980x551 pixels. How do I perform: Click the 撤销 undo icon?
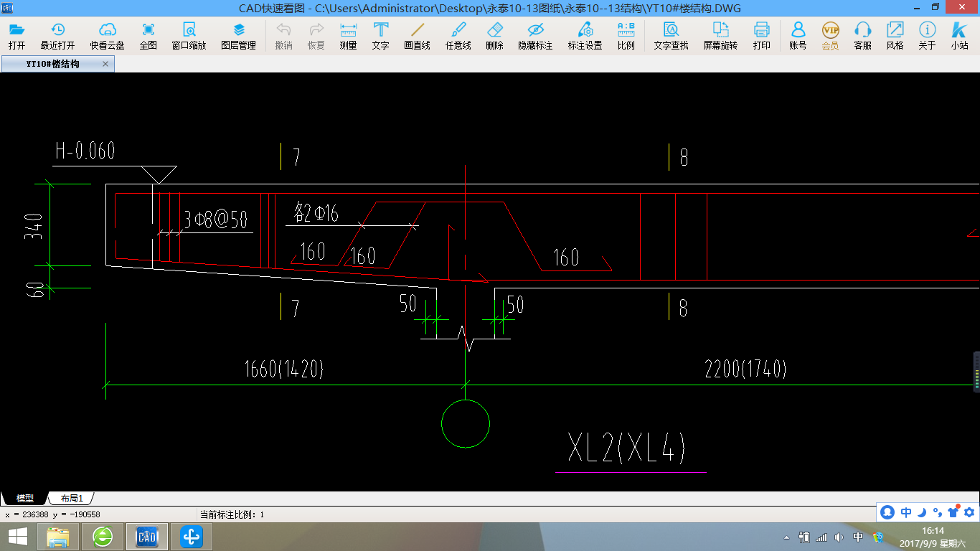(x=283, y=36)
